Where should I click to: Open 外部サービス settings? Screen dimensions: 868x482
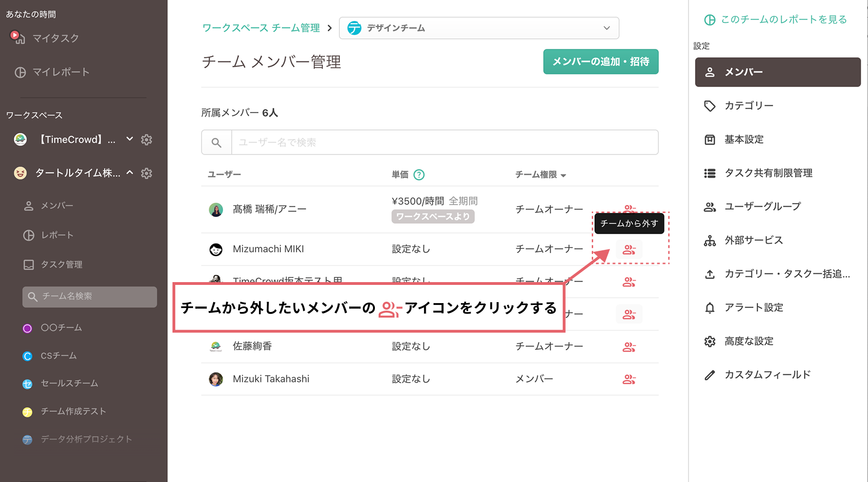(x=753, y=240)
